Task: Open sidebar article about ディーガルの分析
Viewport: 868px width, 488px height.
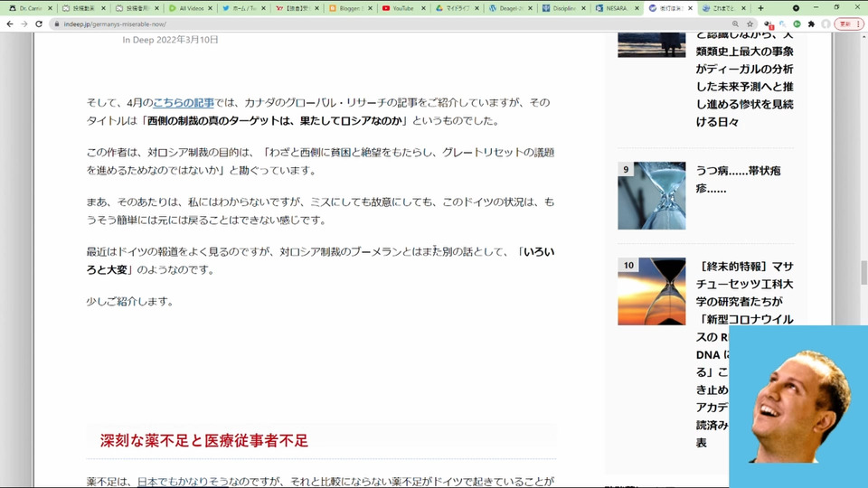Action: [744, 78]
